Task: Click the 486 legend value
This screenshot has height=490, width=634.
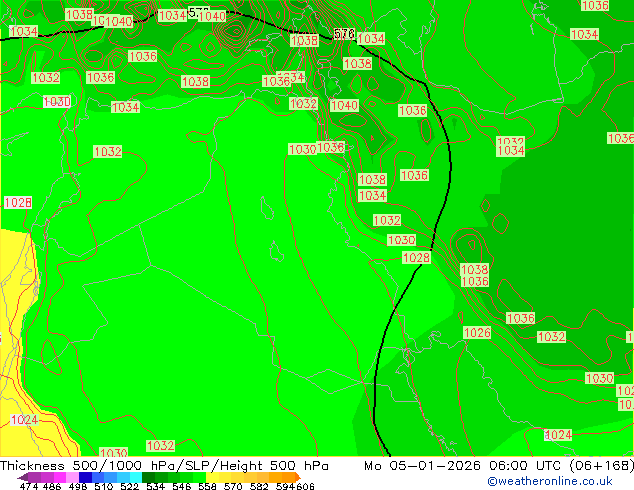Action: 52,486
